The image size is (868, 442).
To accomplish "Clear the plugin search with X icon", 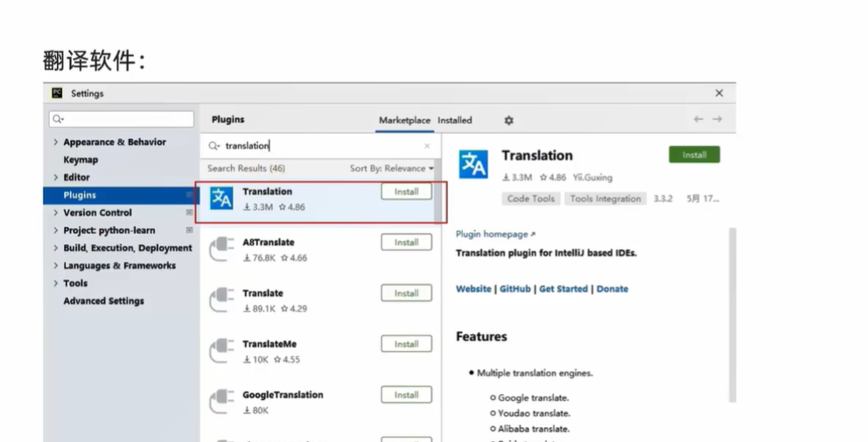I will point(427,146).
